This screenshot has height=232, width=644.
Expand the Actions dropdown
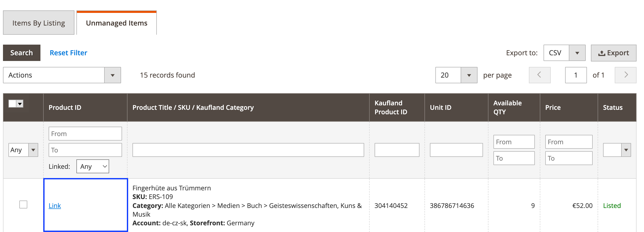click(112, 75)
